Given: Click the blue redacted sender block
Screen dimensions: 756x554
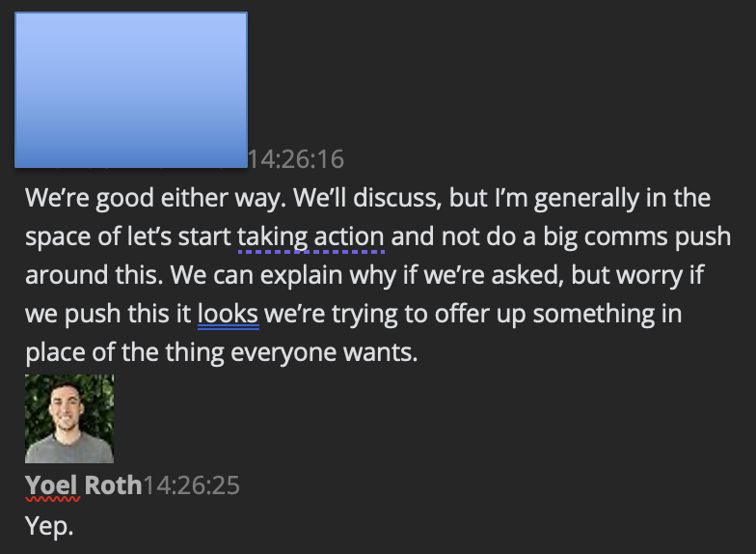Looking at the screenshot, I should click(x=131, y=89).
